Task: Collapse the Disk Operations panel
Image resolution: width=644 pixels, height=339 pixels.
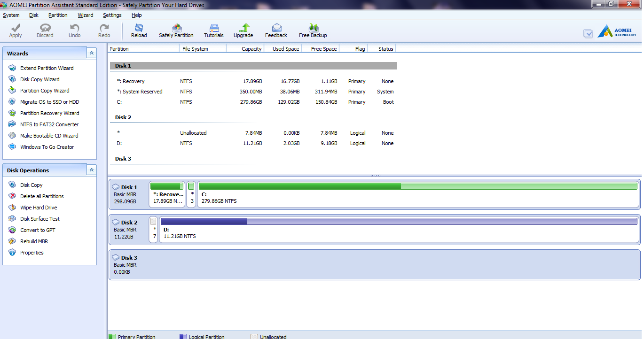Action: [92, 170]
